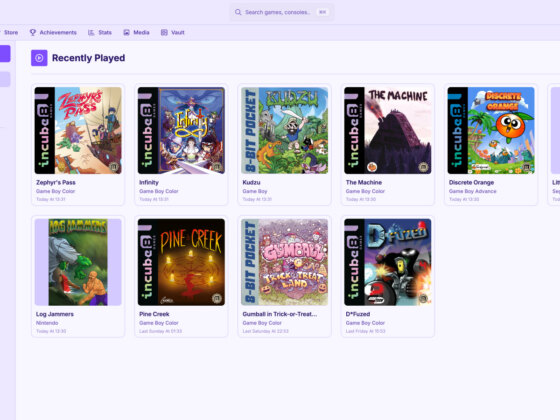Open Gumball in Trick-or-Treat Land cover art
Screen dimensions: 560x420
point(285,262)
